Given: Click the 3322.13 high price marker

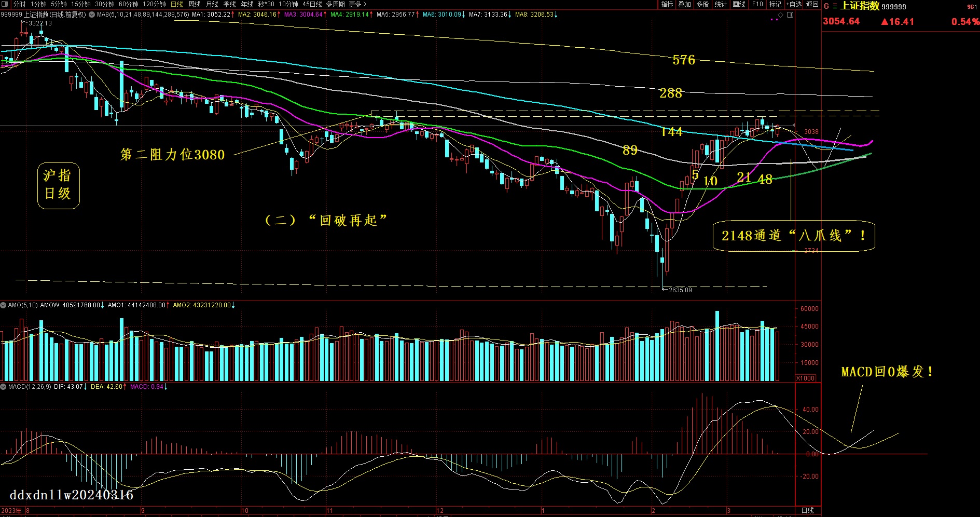Looking at the screenshot, I should [40, 23].
